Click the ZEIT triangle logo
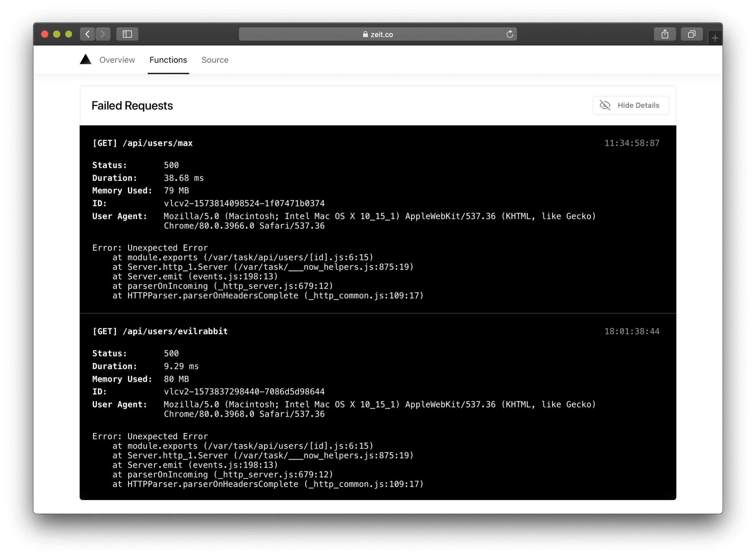This screenshot has width=756, height=558. coord(85,59)
